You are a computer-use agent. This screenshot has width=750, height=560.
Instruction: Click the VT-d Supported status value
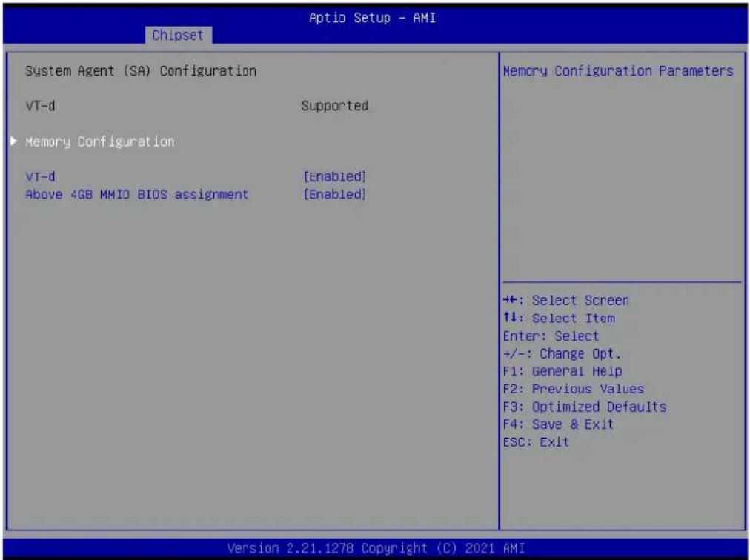(335, 106)
